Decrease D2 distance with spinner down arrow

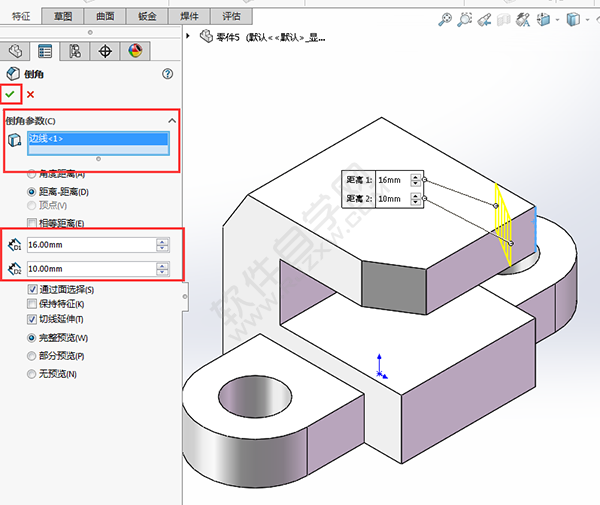(x=163, y=272)
